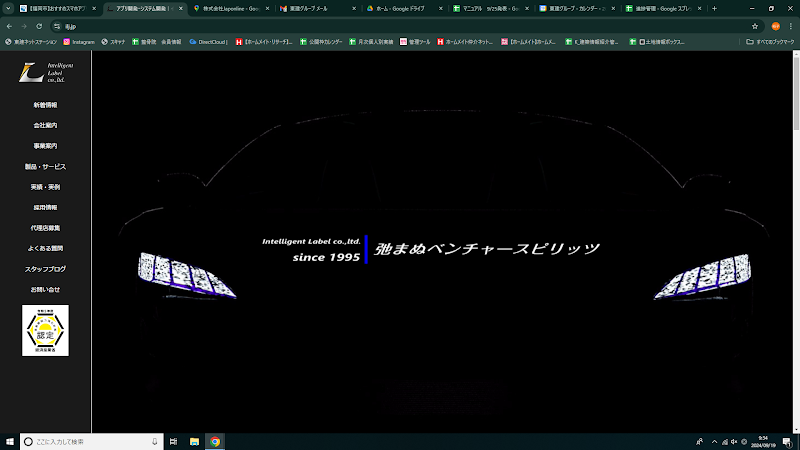Open 実績・実例 in the sidebar
800x450 pixels.
45,187
